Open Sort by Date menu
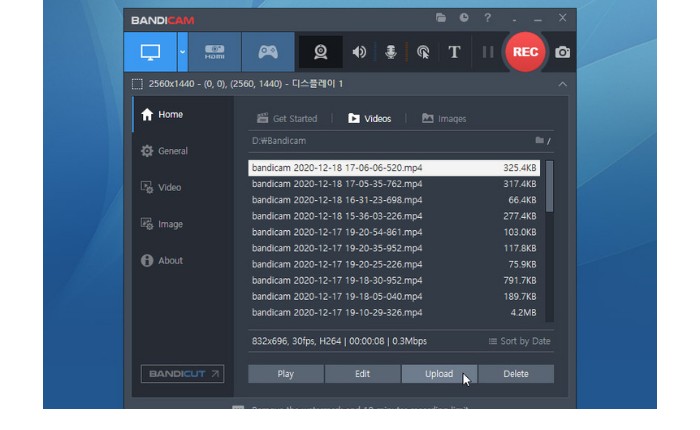The width and height of the screenshot is (700, 430). point(519,341)
